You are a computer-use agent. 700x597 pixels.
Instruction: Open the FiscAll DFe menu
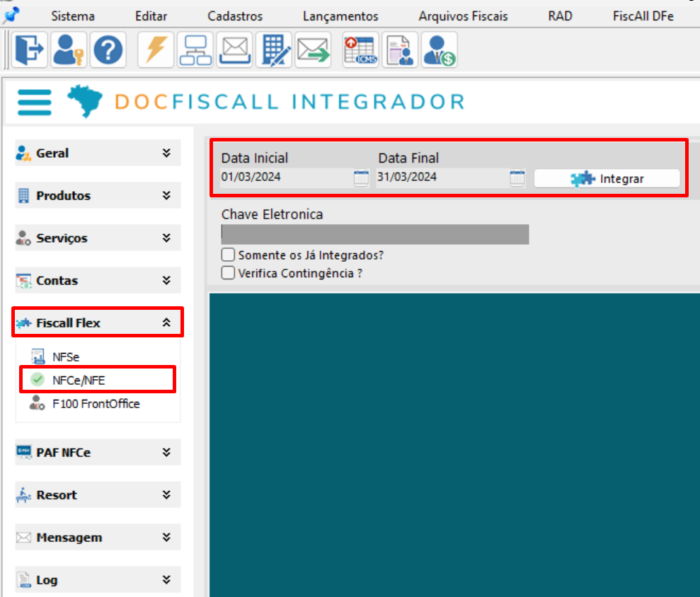tap(643, 16)
